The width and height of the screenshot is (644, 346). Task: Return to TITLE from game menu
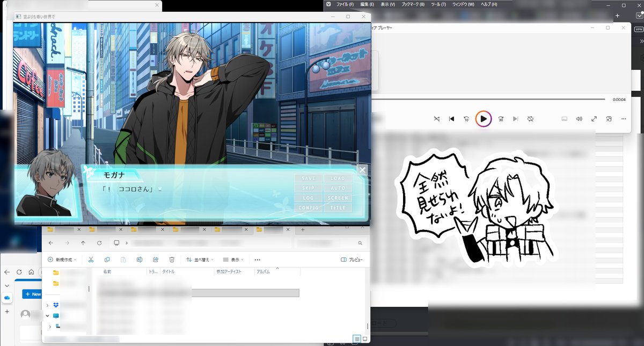point(338,207)
